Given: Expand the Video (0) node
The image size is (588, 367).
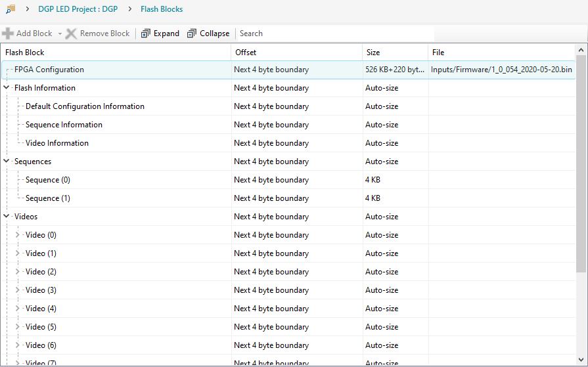Looking at the screenshot, I should tap(18, 235).
